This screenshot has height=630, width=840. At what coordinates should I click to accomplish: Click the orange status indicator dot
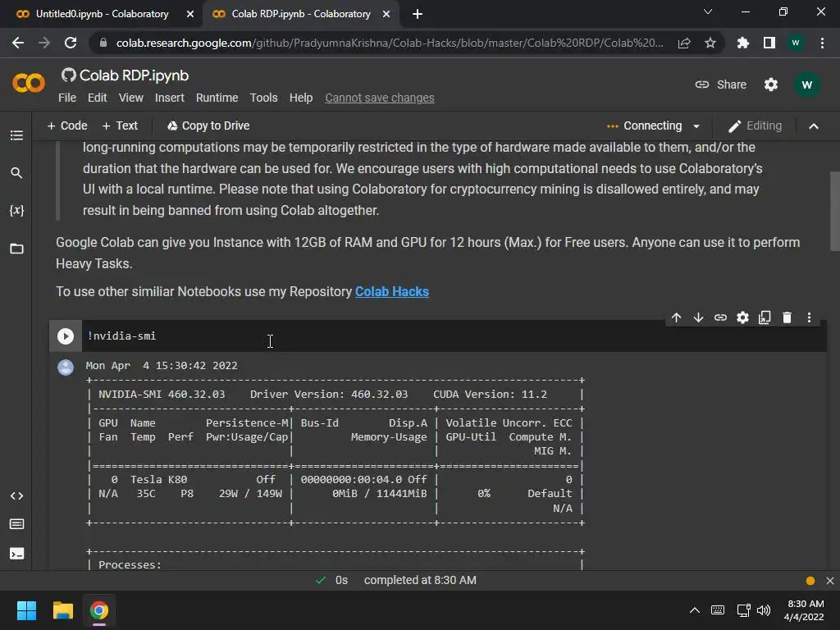pyautogui.click(x=810, y=581)
